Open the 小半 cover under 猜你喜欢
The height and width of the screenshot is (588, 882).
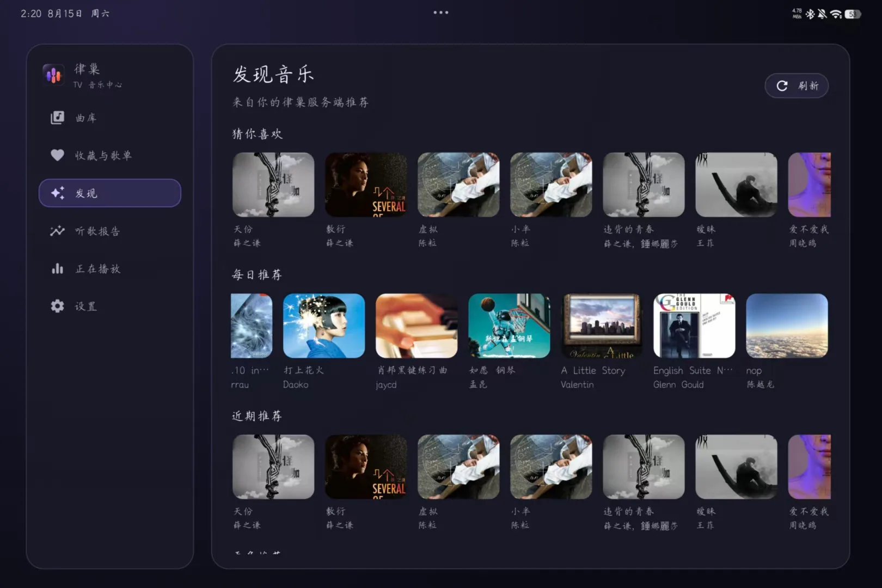(551, 185)
